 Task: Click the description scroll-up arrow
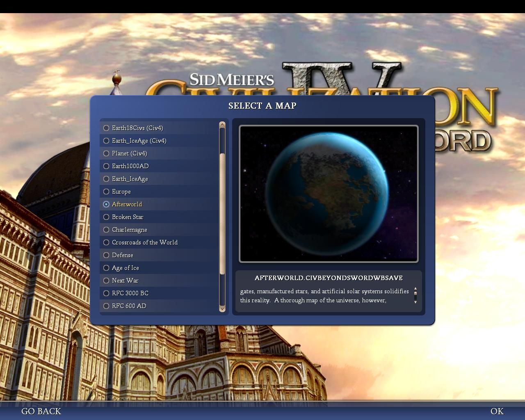pyautogui.click(x=415, y=289)
